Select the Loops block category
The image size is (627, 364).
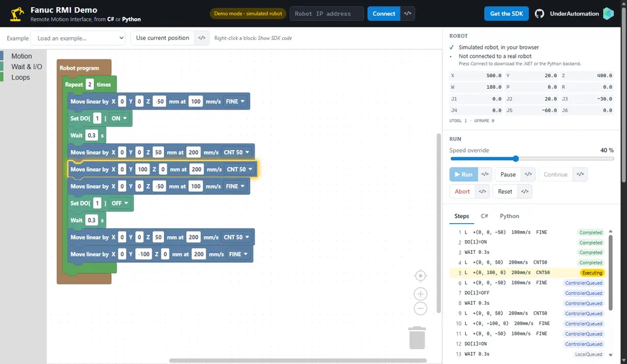pyautogui.click(x=20, y=78)
